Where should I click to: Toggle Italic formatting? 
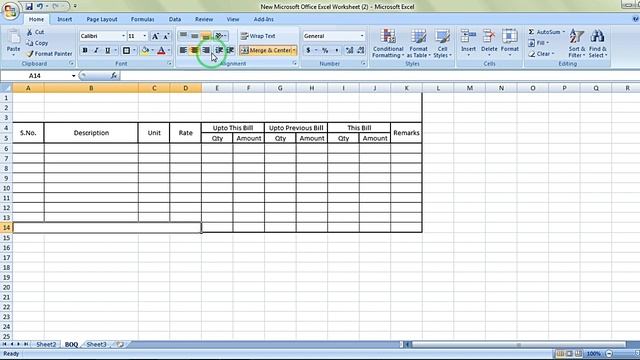point(96,51)
